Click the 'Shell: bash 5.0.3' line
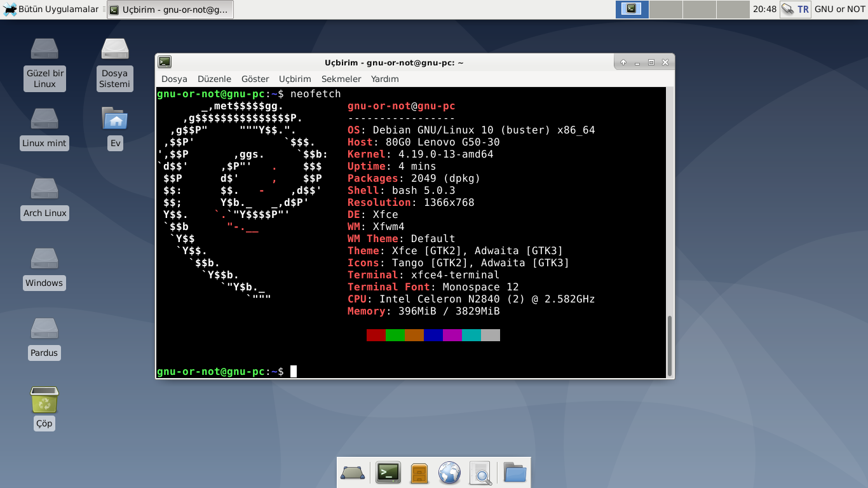Viewport: 868px width, 488px height. 402,191
